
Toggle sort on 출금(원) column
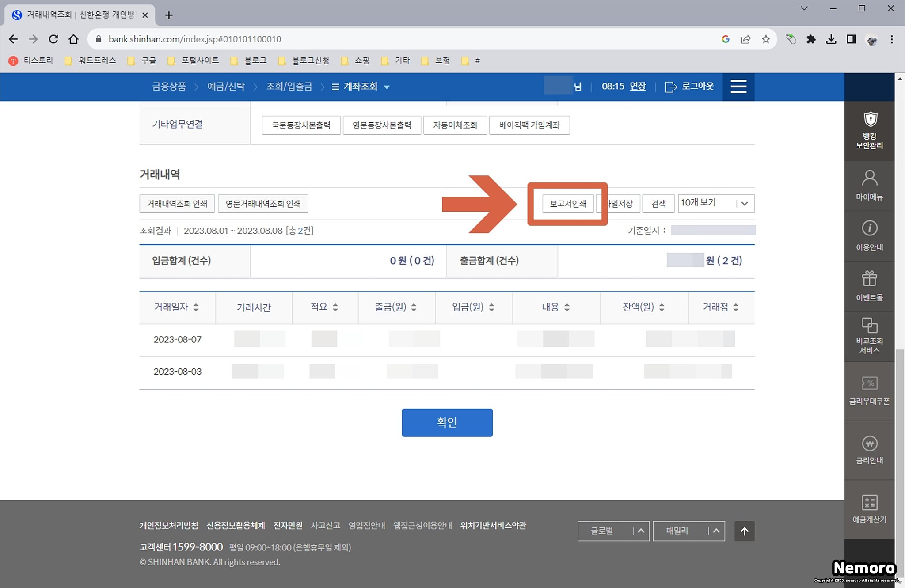click(x=414, y=307)
